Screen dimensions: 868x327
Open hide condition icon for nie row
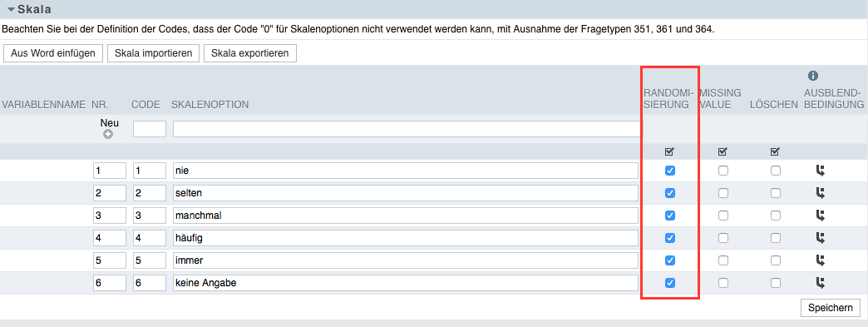pos(821,171)
